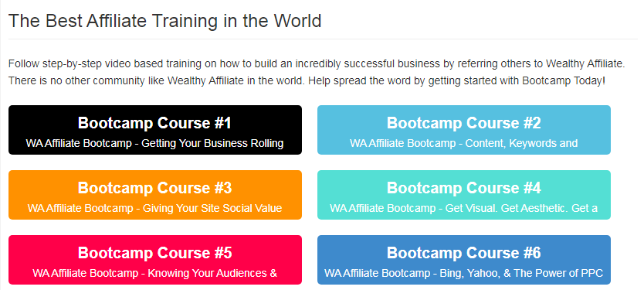The height and width of the screenshot is (290, 644).
Task: Select the black course tile
Action: click(x=155, y=130)
